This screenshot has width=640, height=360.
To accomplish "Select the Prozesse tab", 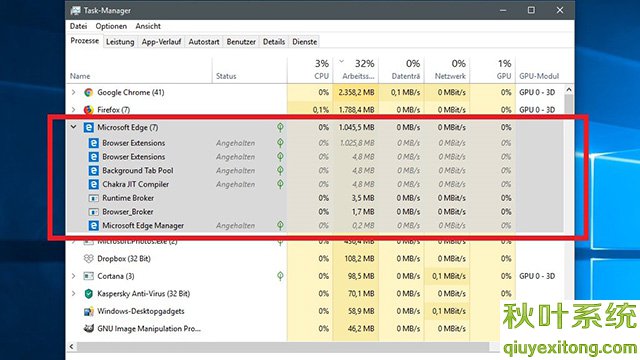I will [x=84, y=41].
